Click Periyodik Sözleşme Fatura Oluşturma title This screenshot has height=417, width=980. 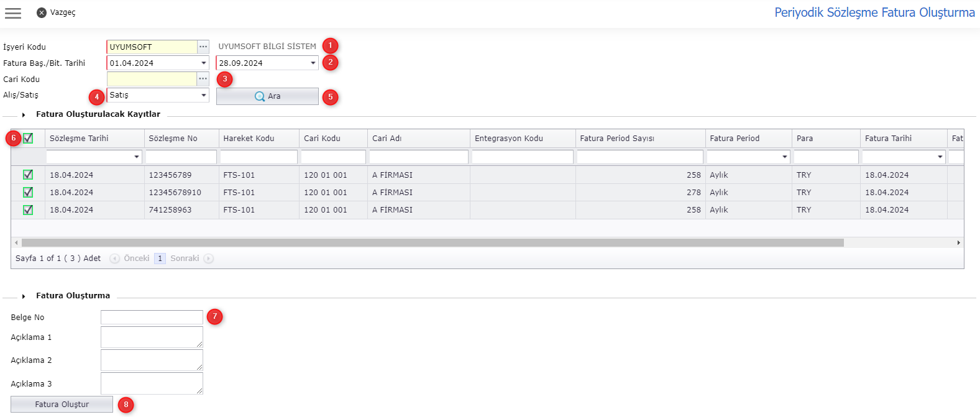(874, 12)
